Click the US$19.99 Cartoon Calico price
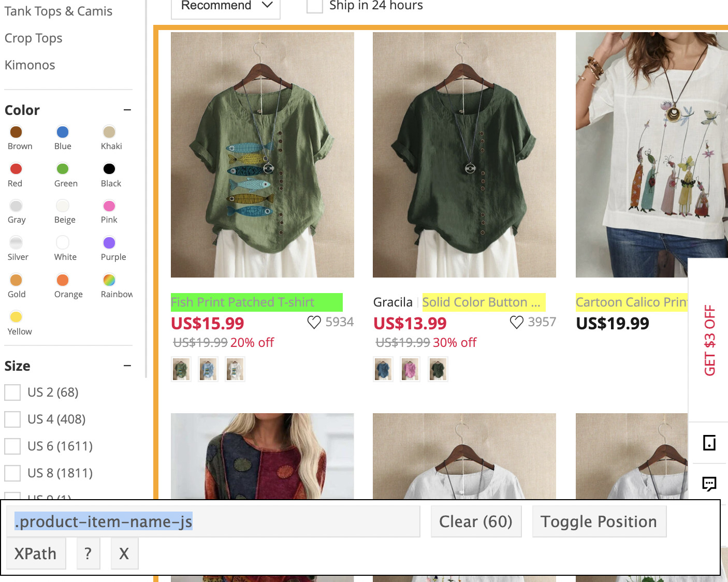728x582 pixels. click(613, 324)
